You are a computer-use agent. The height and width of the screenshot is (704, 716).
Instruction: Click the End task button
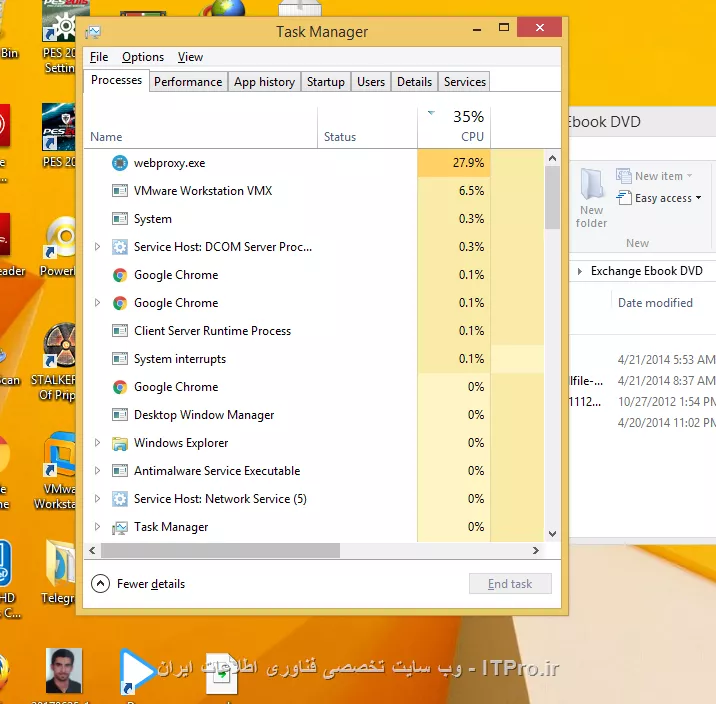(510, 584)
